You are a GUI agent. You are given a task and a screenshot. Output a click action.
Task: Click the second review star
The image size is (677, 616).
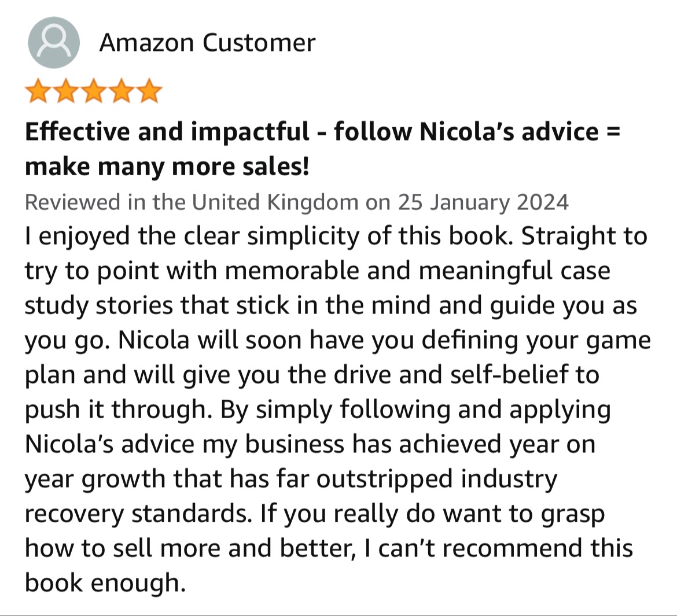(x=66, y=91)
